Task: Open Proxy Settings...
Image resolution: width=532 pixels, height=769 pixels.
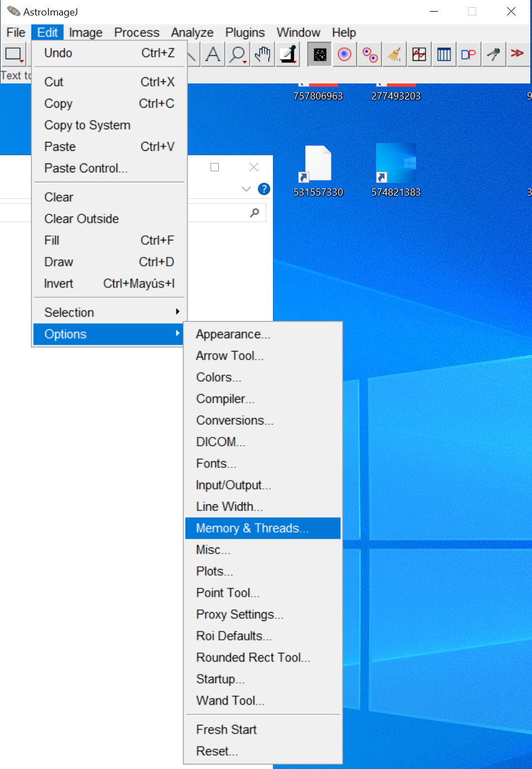Action: [x=263, y=614]
